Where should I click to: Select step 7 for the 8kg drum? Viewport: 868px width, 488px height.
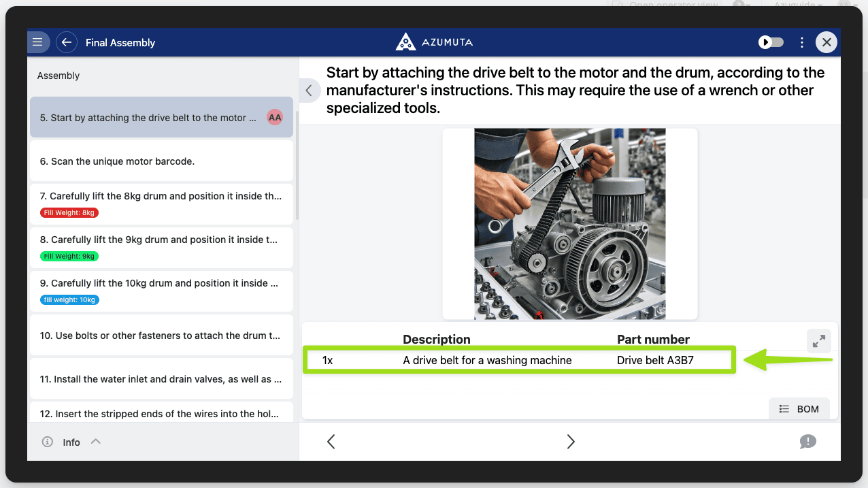click(x=161, y=197)
